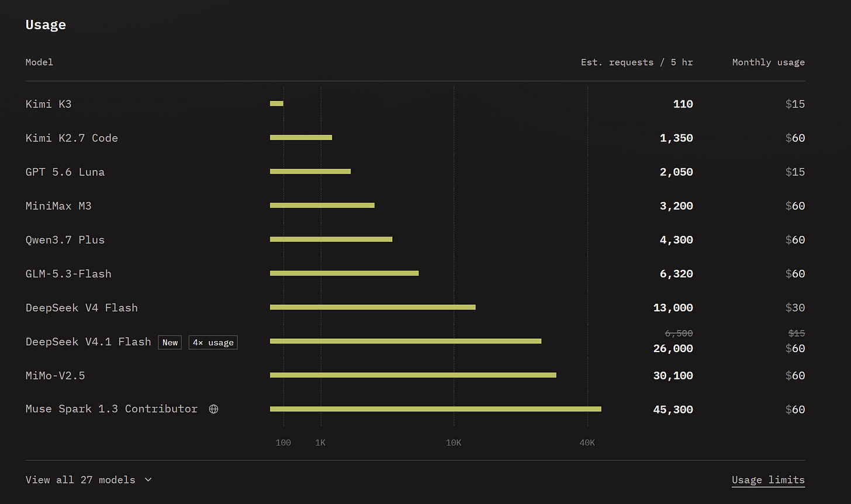The width and height of the screenshot is (851, 504).
Task: Click the $15 monthly usage for Kimi K3
Action: pos(795,104)
